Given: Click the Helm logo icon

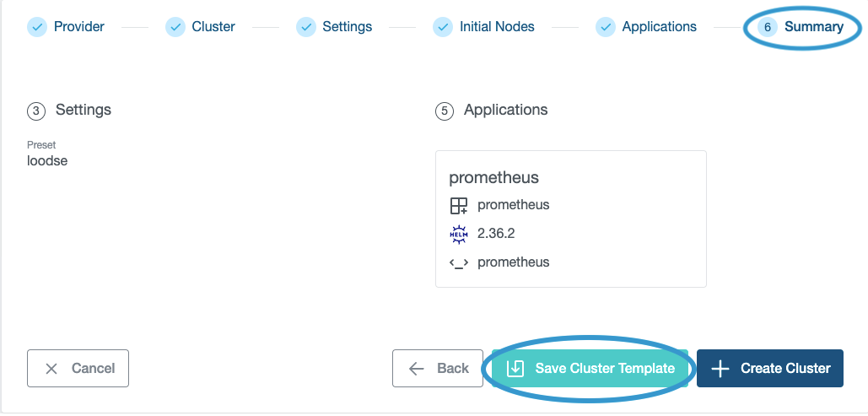Looking at the screenshot, I should (458, 234).
